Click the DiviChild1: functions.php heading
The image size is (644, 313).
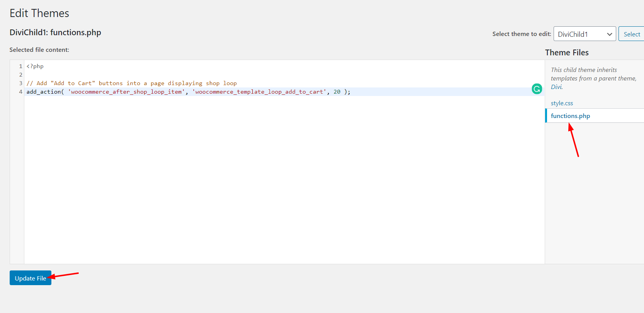click(x=55, y=32)
